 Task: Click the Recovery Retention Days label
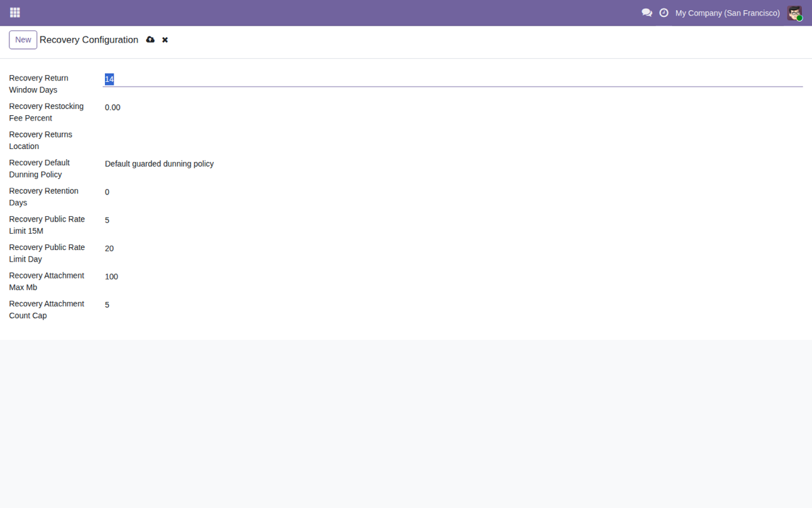[x=43, y=197]
